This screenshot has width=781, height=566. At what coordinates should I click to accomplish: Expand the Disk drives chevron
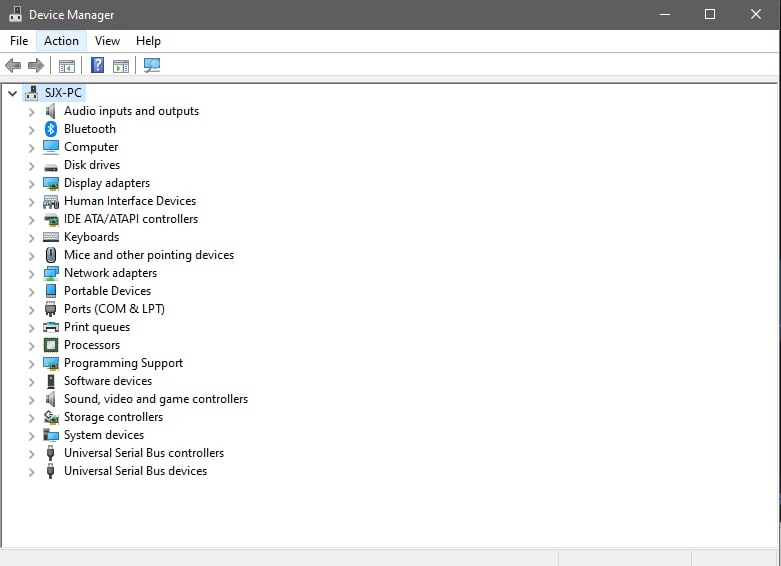point(31,165)
